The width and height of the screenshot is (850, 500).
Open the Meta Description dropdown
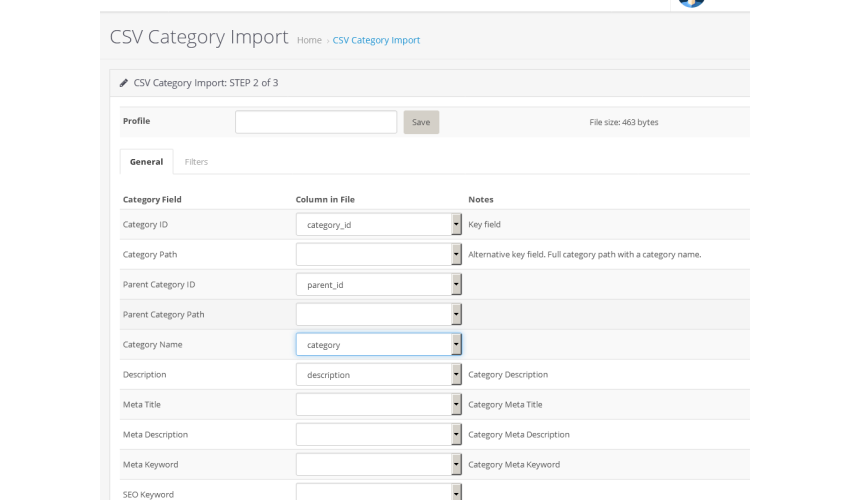378,434
